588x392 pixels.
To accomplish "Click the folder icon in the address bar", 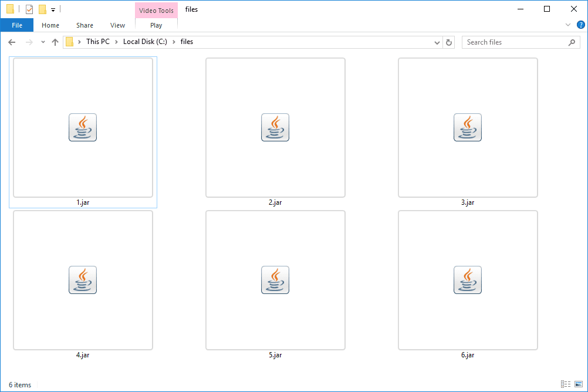I will 70,42.
